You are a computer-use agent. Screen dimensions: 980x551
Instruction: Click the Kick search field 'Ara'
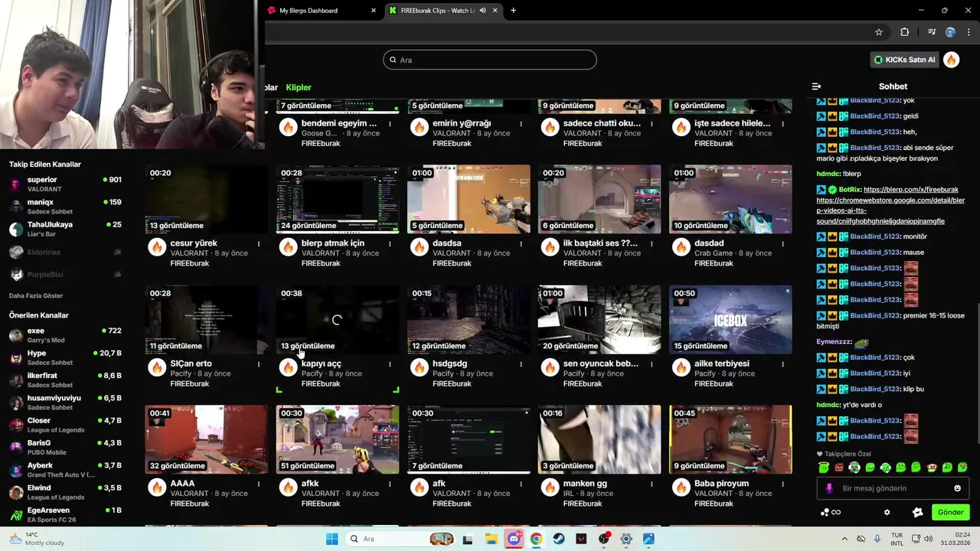click(489, 60)
